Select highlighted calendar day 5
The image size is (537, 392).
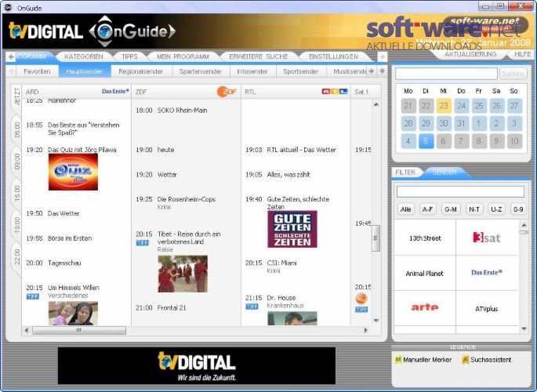426,141
